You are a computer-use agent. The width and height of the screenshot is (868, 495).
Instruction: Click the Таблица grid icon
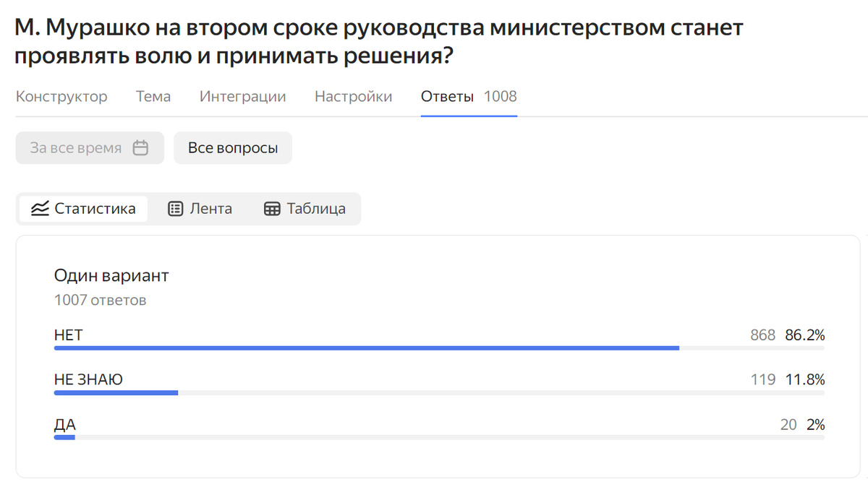click(273, 208)
